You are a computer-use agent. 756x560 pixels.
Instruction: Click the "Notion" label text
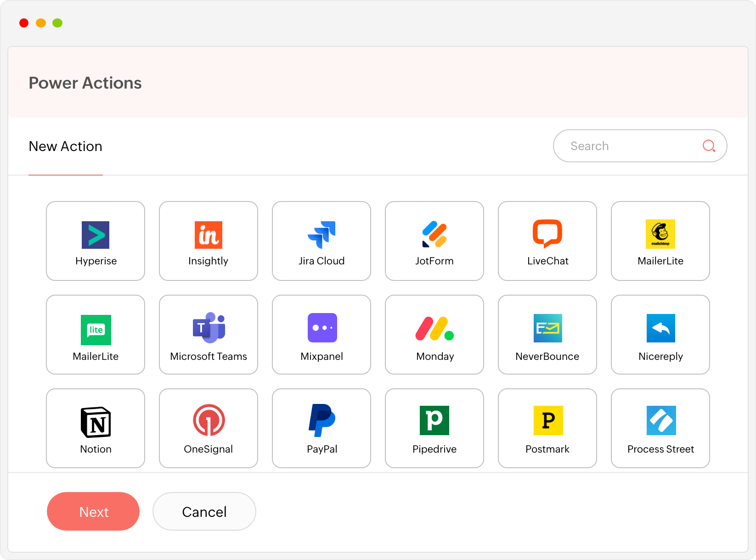[96, 449]
